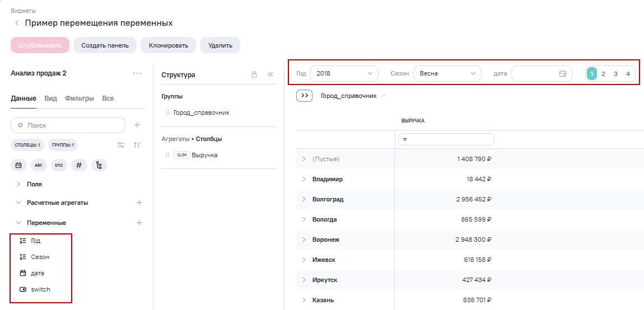Click the Опубликовать button
Screen dimensions: 644x310
click(x=40, y=45)
